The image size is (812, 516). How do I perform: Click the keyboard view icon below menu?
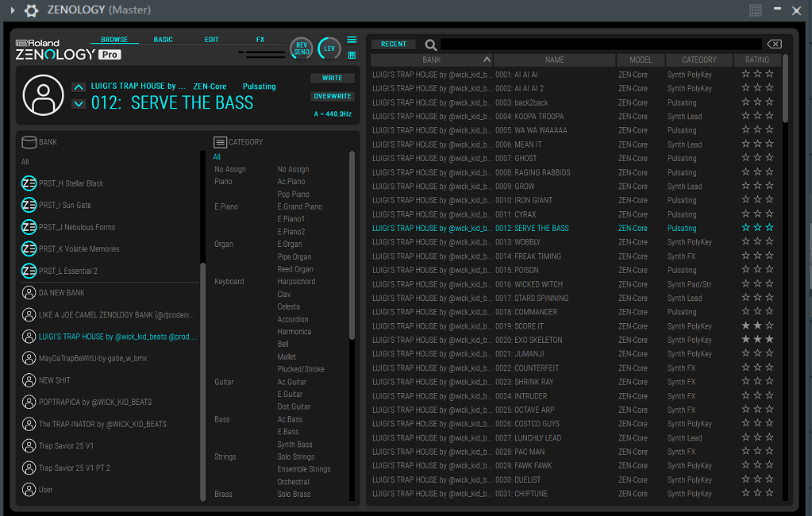click(x=352, y=55)
